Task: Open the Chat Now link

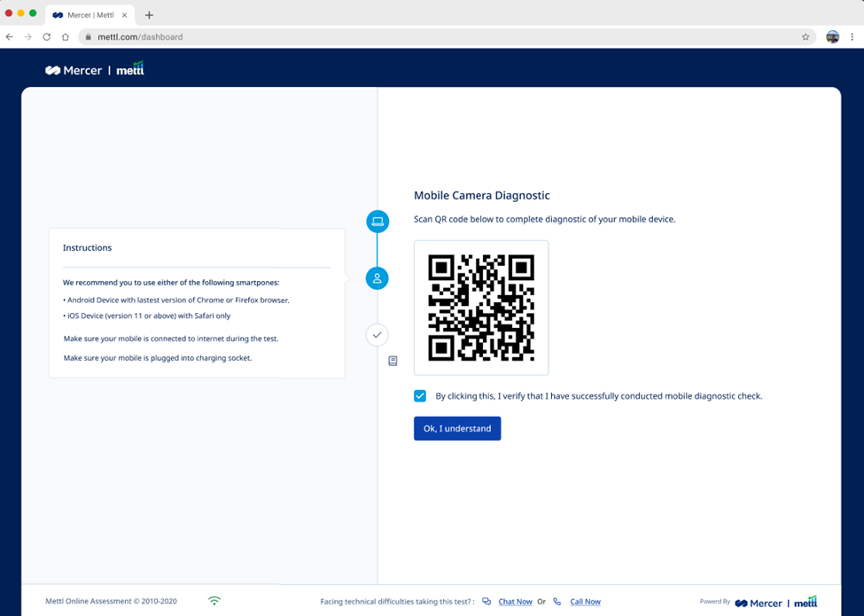Action: 515,601
